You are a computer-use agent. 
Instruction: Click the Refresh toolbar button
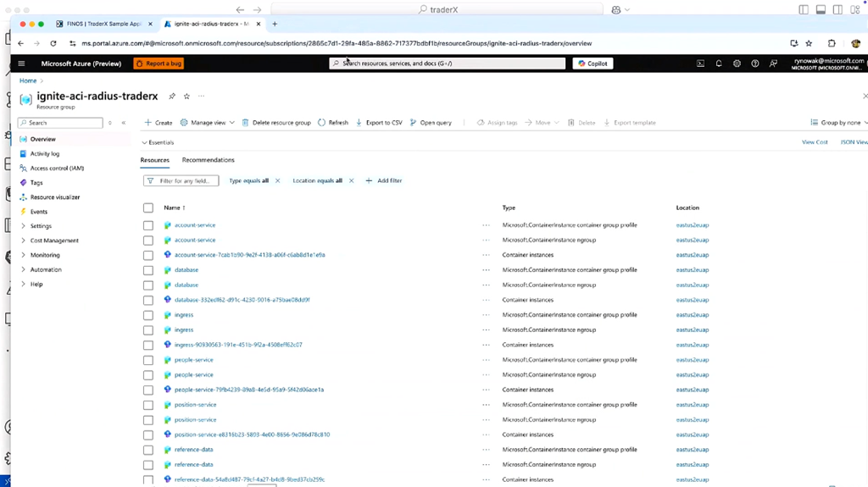[333, 123]
